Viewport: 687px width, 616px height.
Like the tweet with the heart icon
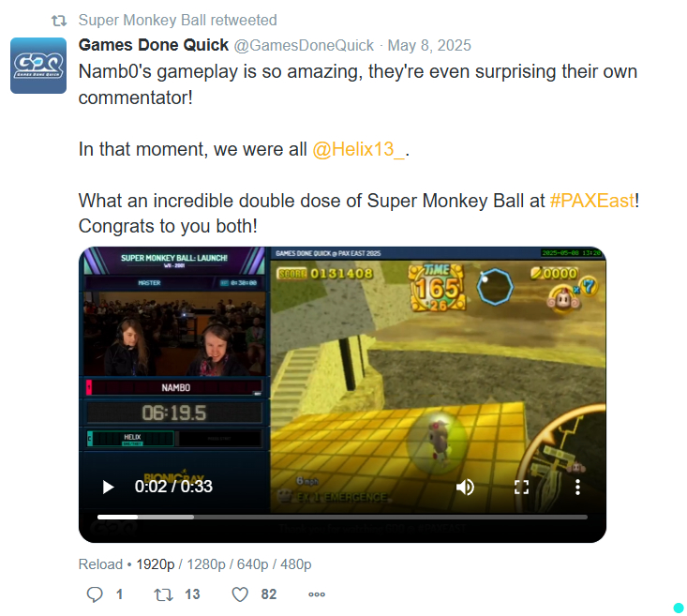pos(240,594)
